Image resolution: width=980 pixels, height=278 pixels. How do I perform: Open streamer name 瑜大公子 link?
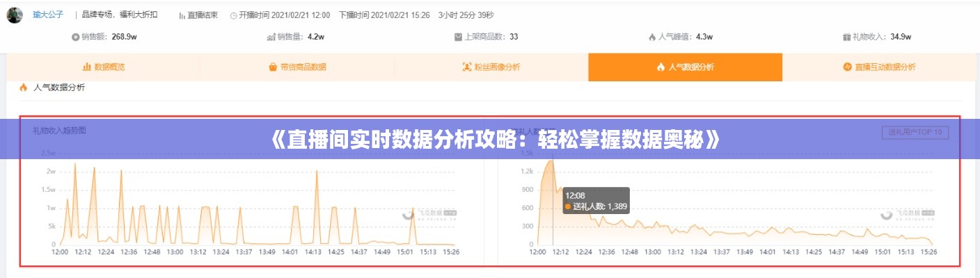(x=47, y=15)
